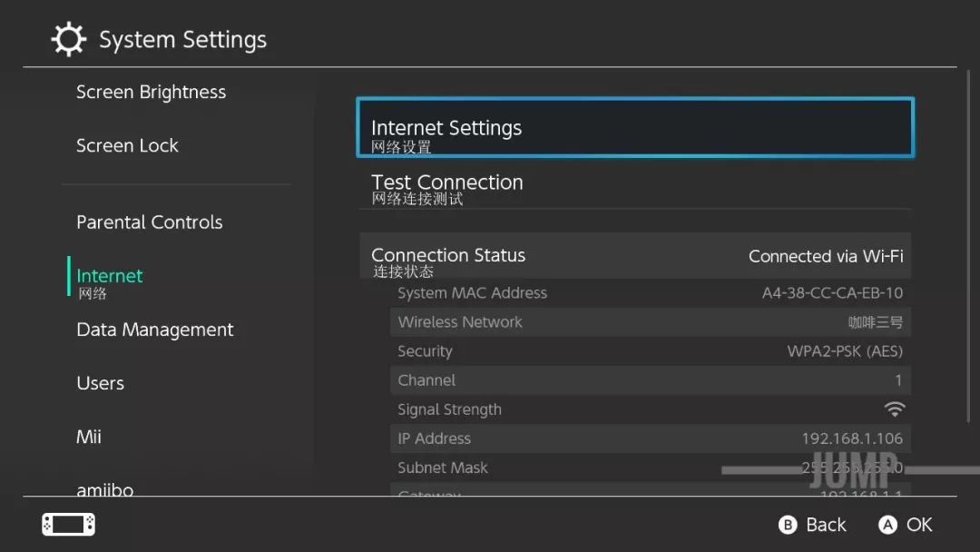Open the Mii settings
980x552 pixels.
click(x=89, y=438)
